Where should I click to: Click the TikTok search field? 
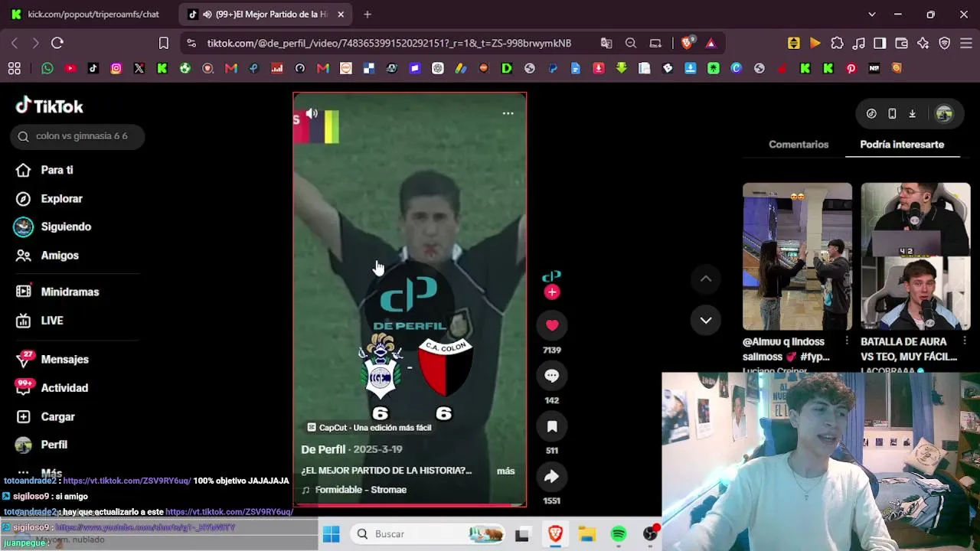pos(77,136)
